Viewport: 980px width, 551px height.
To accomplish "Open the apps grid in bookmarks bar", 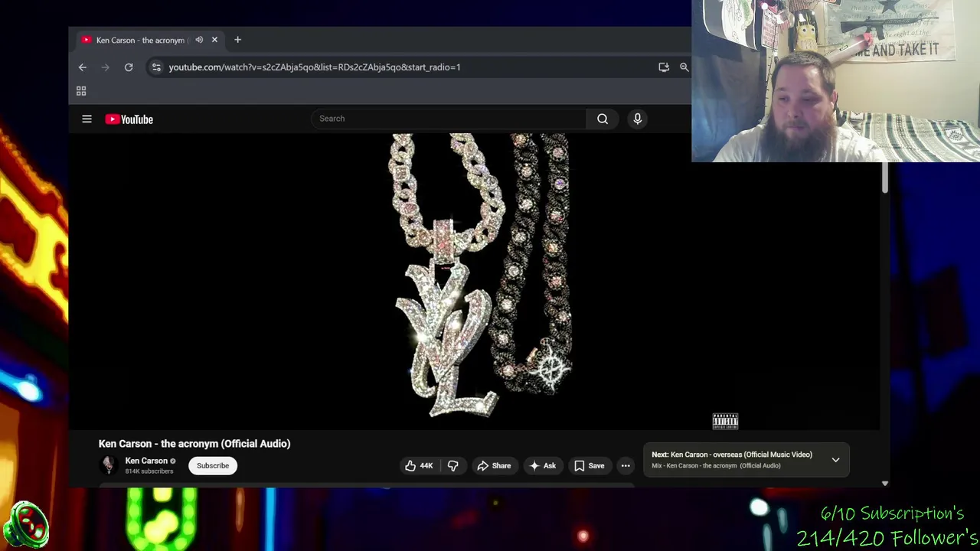I will tap(81, 91).
